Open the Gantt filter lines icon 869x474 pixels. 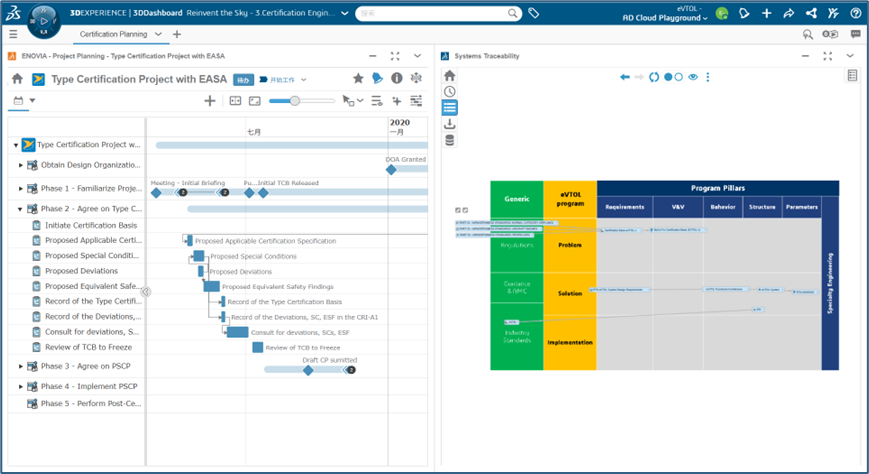pyautogui.click(x=377, y=101)
